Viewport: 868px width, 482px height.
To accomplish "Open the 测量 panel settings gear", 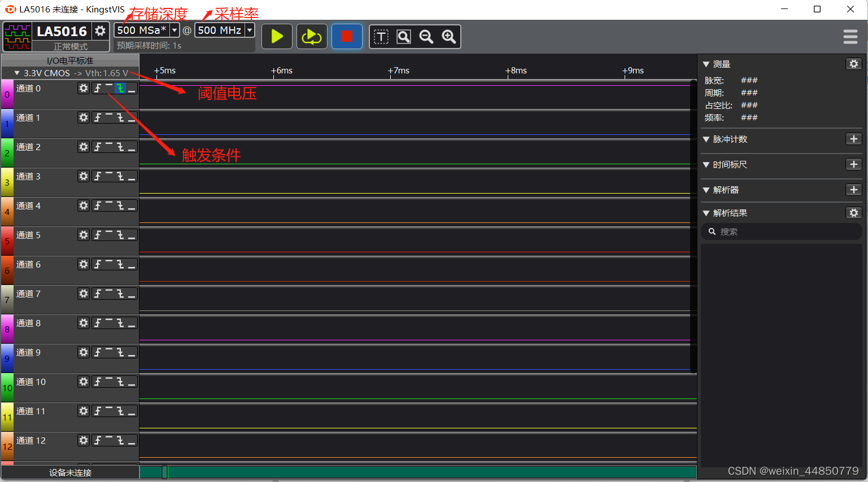I will pos(854,64).
